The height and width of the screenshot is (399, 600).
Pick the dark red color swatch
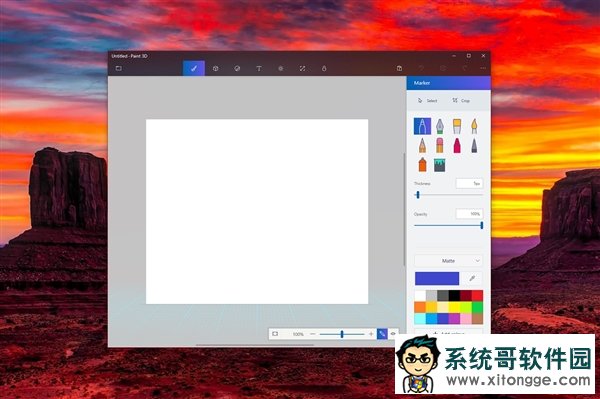(x=466, y=296)
